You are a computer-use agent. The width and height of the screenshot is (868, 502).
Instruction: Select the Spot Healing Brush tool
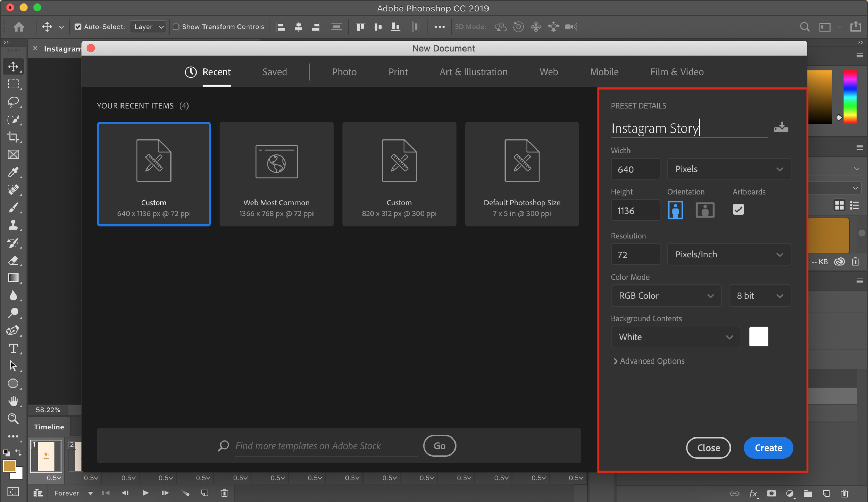13,190
